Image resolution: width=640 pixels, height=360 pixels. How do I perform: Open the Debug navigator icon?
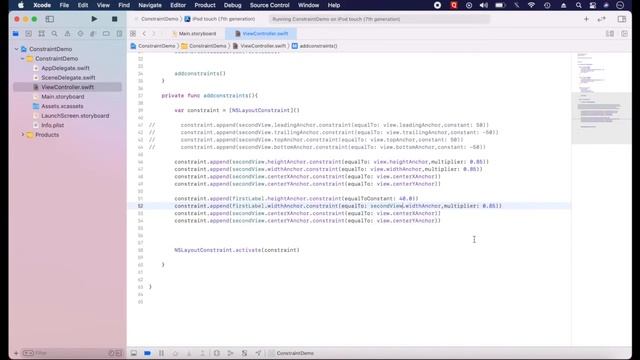pyautogui.click(x=93, y=34)
